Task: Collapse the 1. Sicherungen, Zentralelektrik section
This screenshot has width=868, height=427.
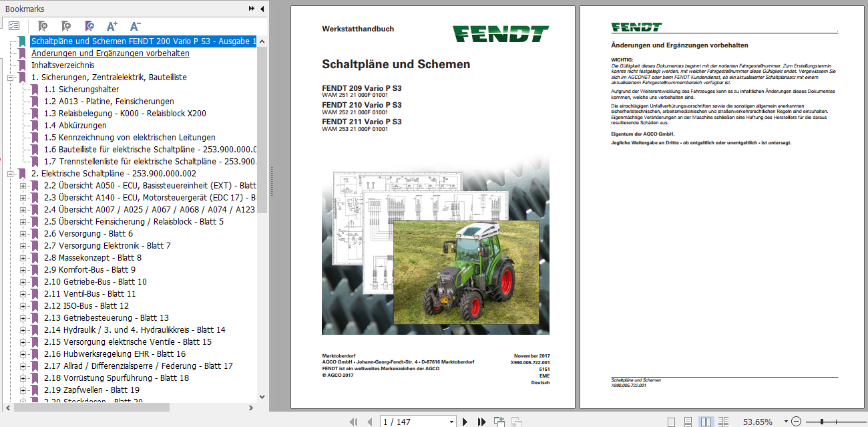Action: (x=10, y=78)
